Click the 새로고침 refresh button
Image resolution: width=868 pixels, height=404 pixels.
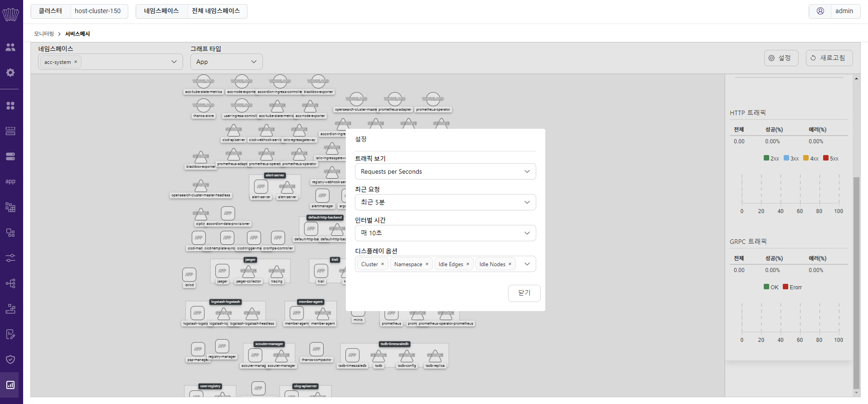tap(829, 58)
